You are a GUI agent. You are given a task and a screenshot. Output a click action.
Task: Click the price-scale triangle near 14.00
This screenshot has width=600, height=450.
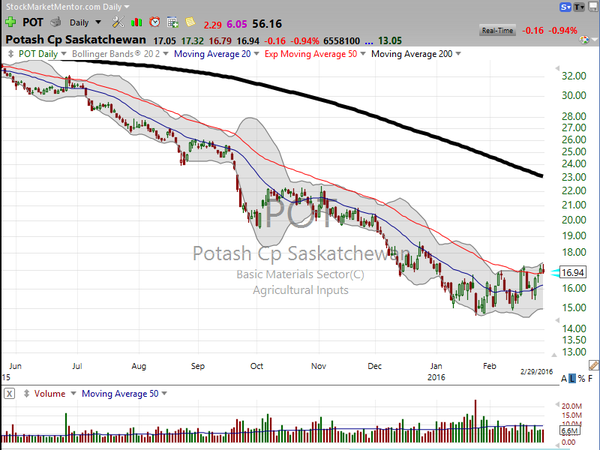[558, 320]
